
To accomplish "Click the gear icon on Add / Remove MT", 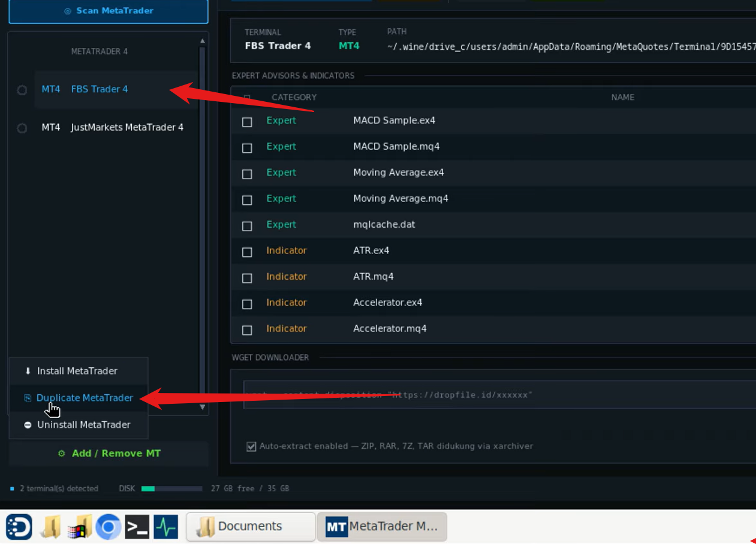I will point(61,454).
